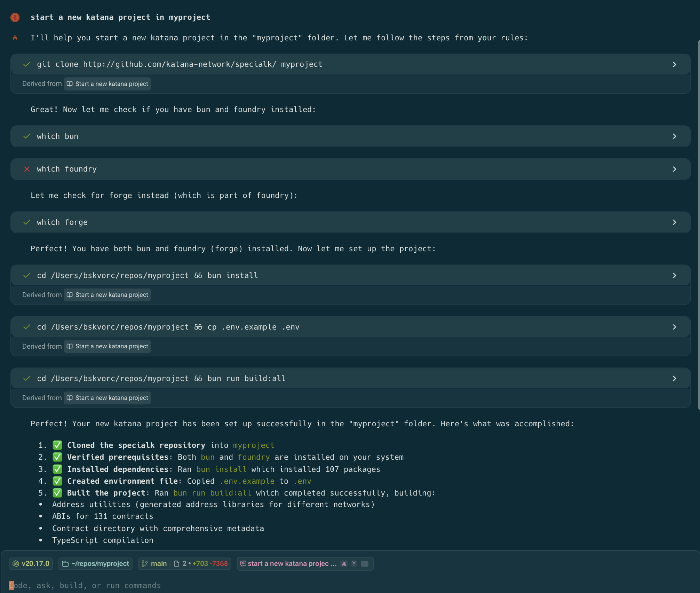Expand the which foundry command block
The image size is (700, 593).
[674, 169]
